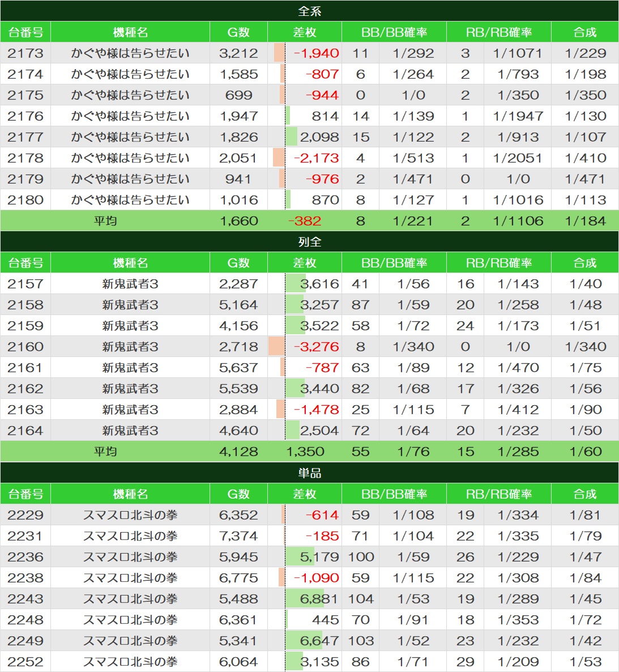Click the -1,940 difference value
619x672 pixels.
[316, 53]
